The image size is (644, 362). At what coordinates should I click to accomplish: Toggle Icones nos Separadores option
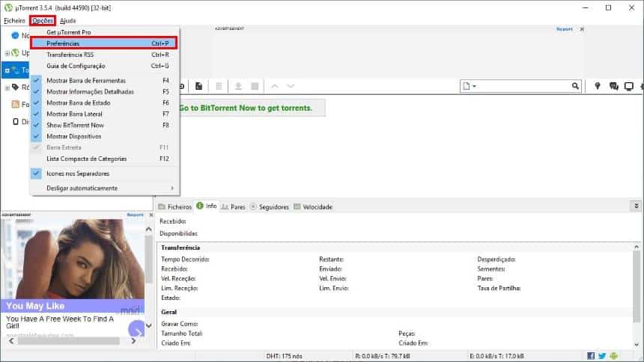(x=105, y=174)
